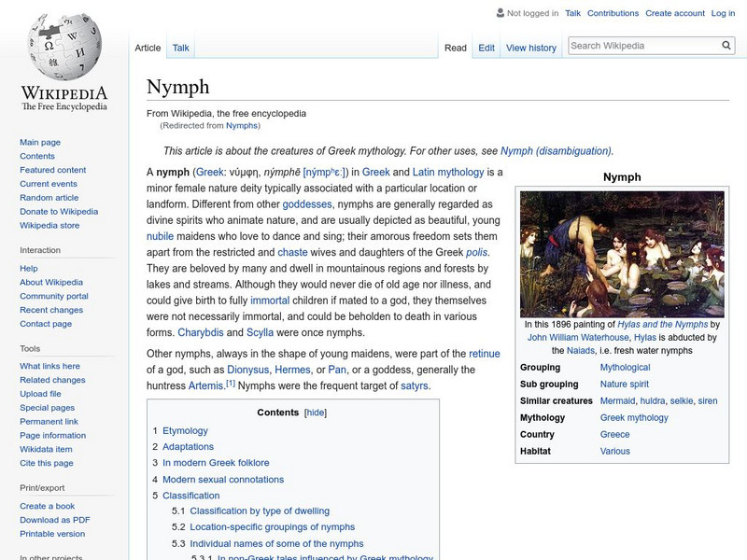This screenshot has height=560, width=747.
Task: Click the Nymphs redirect link
Action: [242, 125]
